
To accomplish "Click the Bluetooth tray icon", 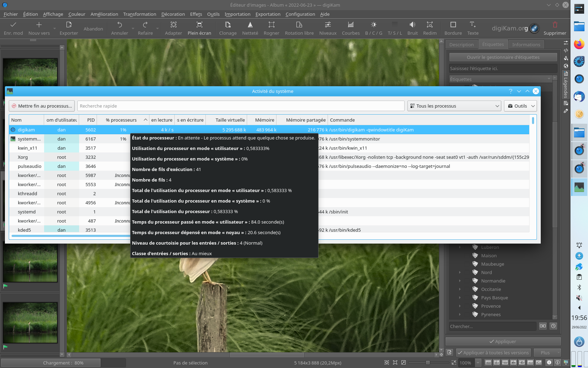I will click(x=579, y=287).
